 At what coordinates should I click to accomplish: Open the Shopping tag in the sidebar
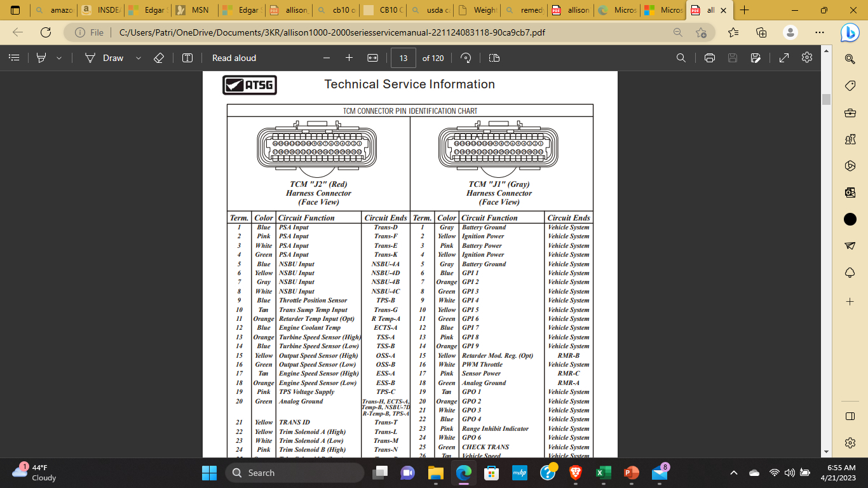click(850, 86)
